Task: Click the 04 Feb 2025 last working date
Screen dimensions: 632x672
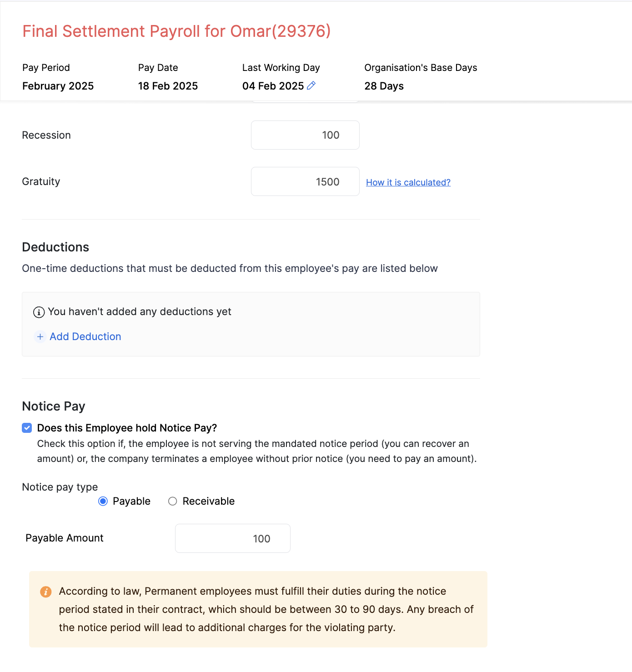Action: (273, 86)
